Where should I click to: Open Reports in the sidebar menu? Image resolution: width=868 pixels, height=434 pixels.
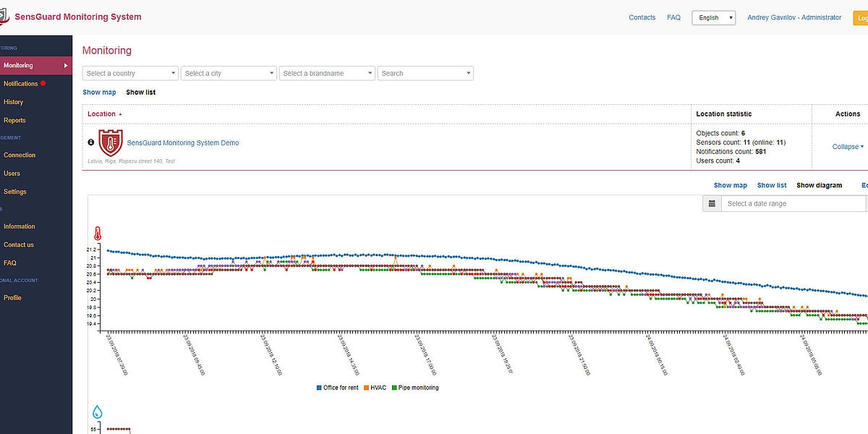tap(14, 121)
